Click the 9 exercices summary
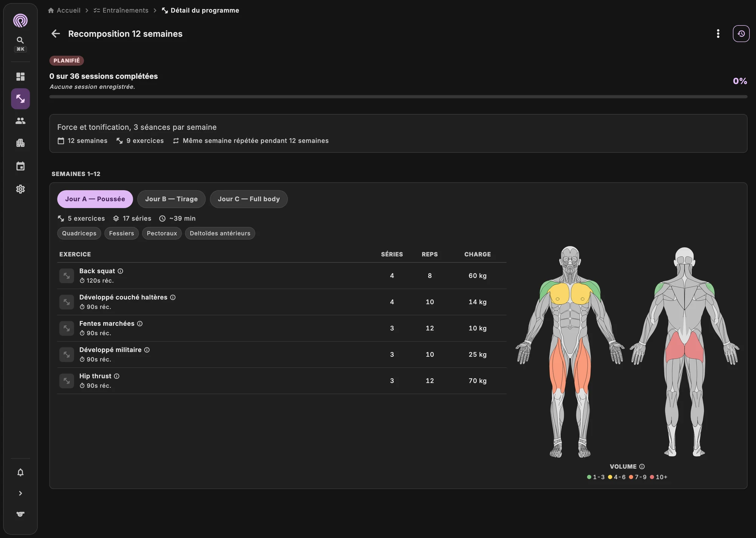Viewport: 756px width, 538px height. tap(140, 141)
